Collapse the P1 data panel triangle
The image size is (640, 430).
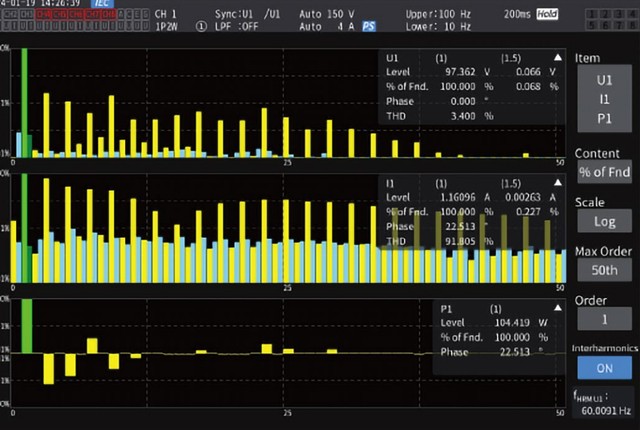558,308
